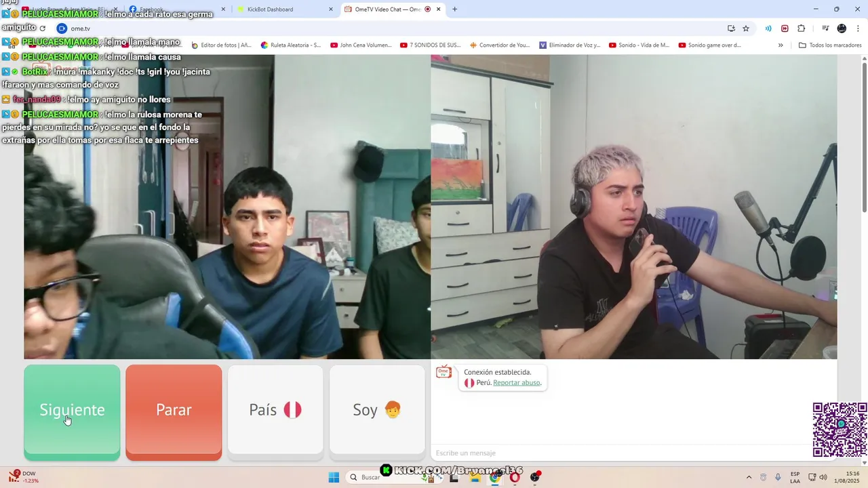Click the microphone tray icon
Image resolution: width=868 pixels, height=488 pixels.
point(778,477)
